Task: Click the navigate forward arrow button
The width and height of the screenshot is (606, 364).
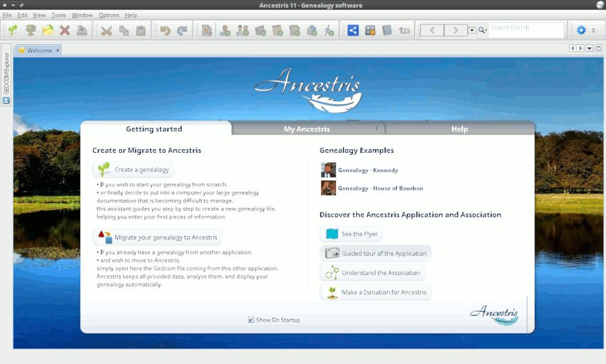Action: tap(456, 30)
